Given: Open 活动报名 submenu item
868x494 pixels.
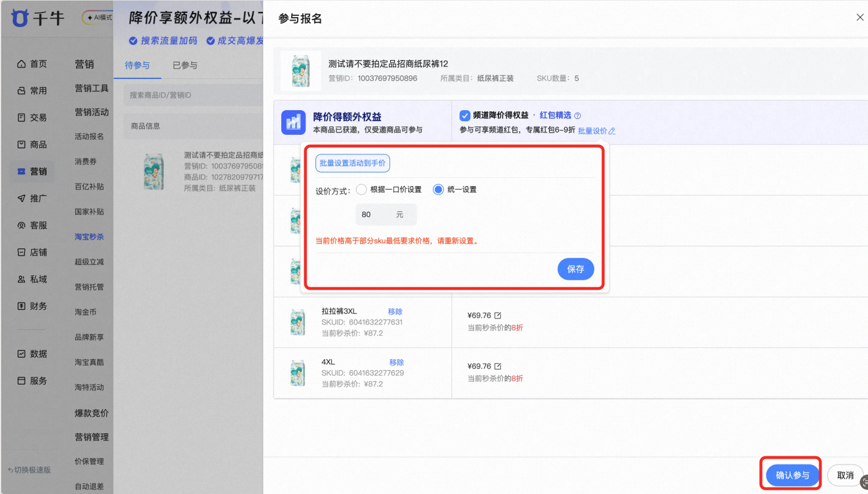Looking at the screenshot, I should [89, 137].
